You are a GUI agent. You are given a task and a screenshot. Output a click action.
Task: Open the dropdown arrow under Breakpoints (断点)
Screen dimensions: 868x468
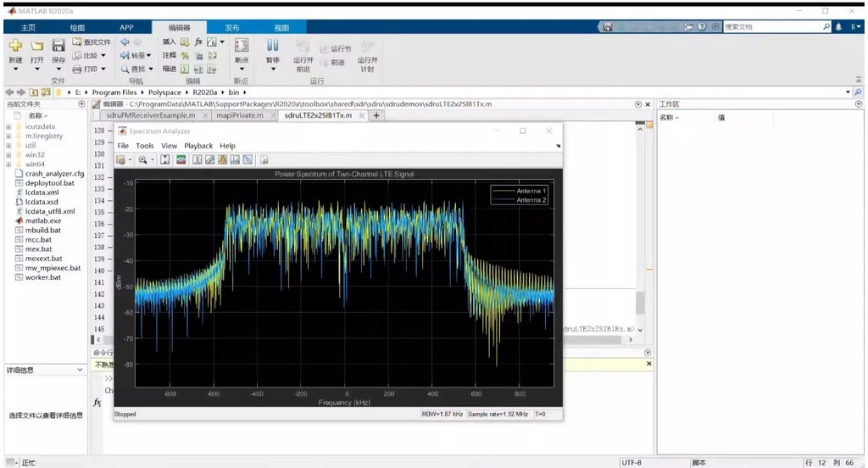(242, 70)
